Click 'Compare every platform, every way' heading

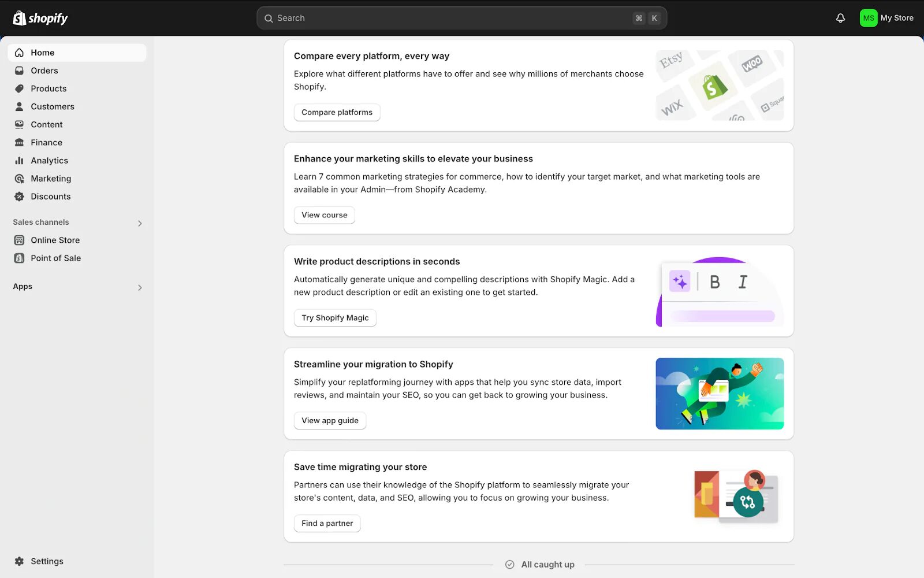click(x=371, y=56)
